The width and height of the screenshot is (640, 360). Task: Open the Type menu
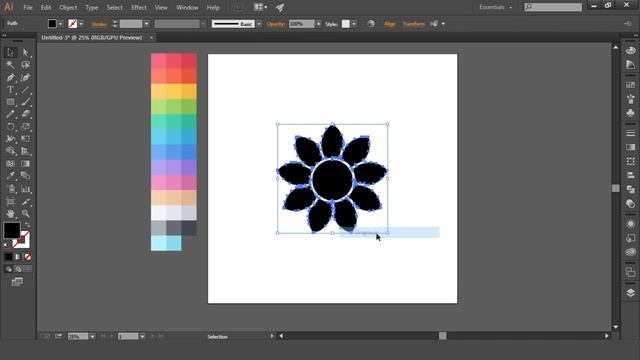tap(91, 7)
